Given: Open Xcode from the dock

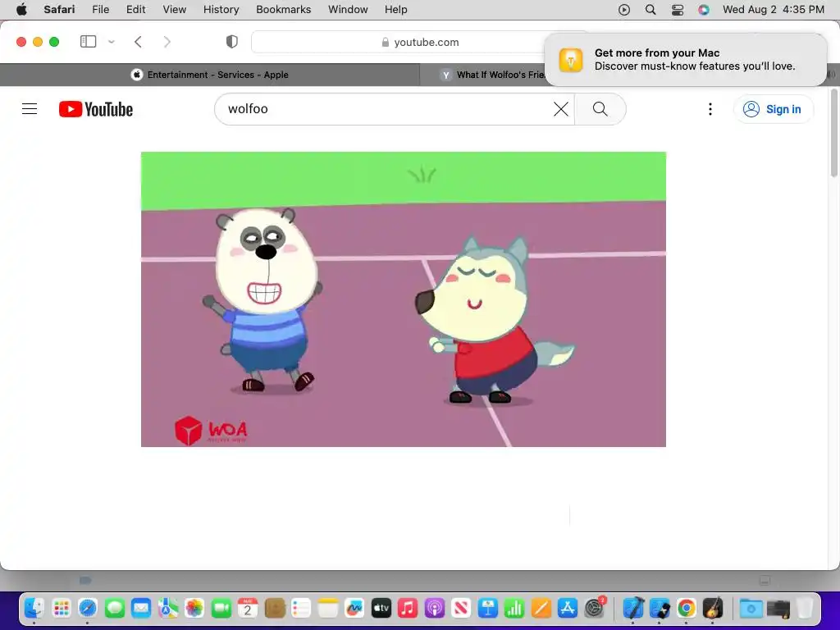Looking at the screenshot, I should point(633,608).
